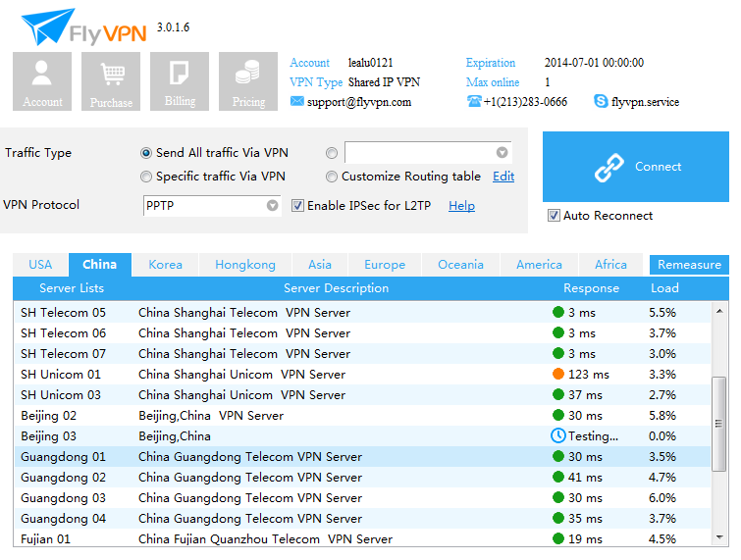Click the support email envelope icon
Viewport: 741px width, 560px height.
point(296,102)
